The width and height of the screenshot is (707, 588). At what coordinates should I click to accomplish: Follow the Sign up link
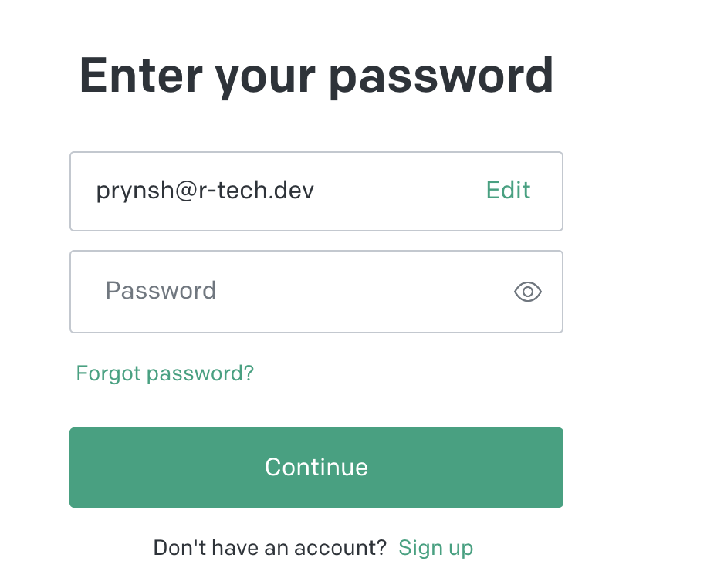435,548
